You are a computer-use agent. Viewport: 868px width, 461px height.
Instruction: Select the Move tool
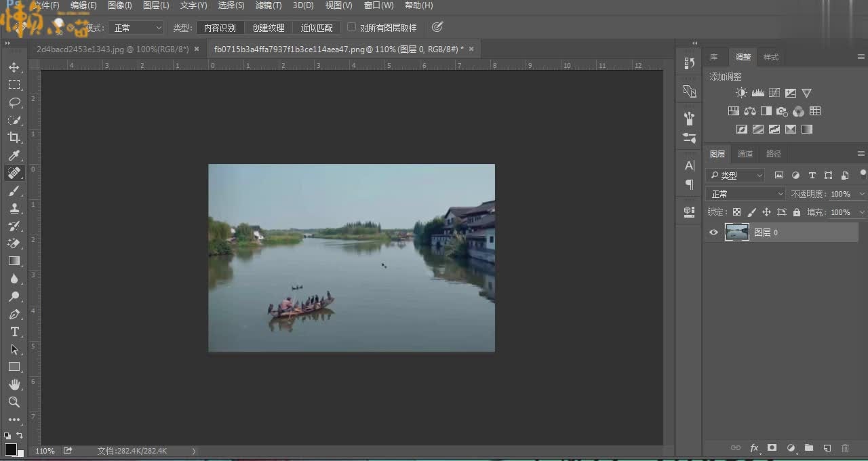(x=14, y=68)
